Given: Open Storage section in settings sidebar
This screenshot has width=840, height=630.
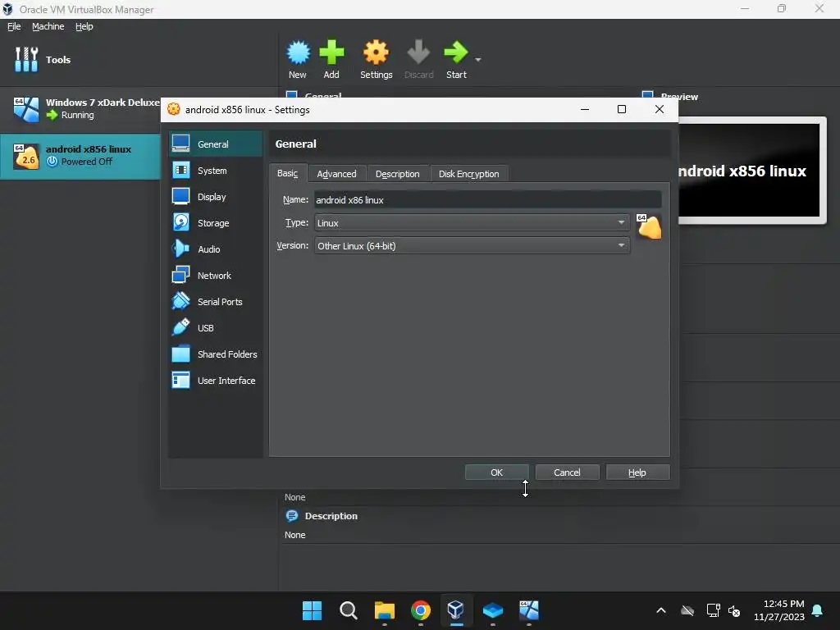Looking at the screenshot, I should pos(216,223).
